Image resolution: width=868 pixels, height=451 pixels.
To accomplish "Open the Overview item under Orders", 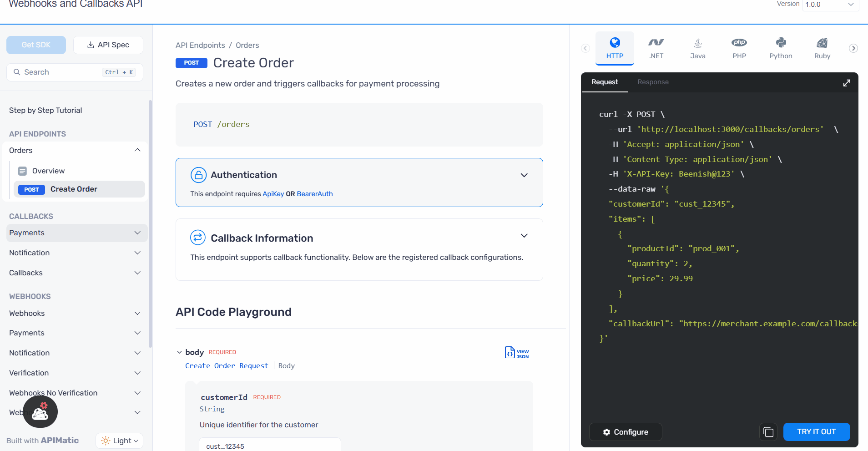I will point(48,171).
